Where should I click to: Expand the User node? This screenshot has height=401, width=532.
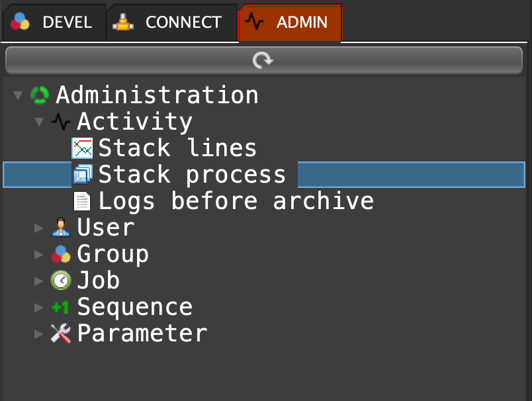tap(39, 228)
